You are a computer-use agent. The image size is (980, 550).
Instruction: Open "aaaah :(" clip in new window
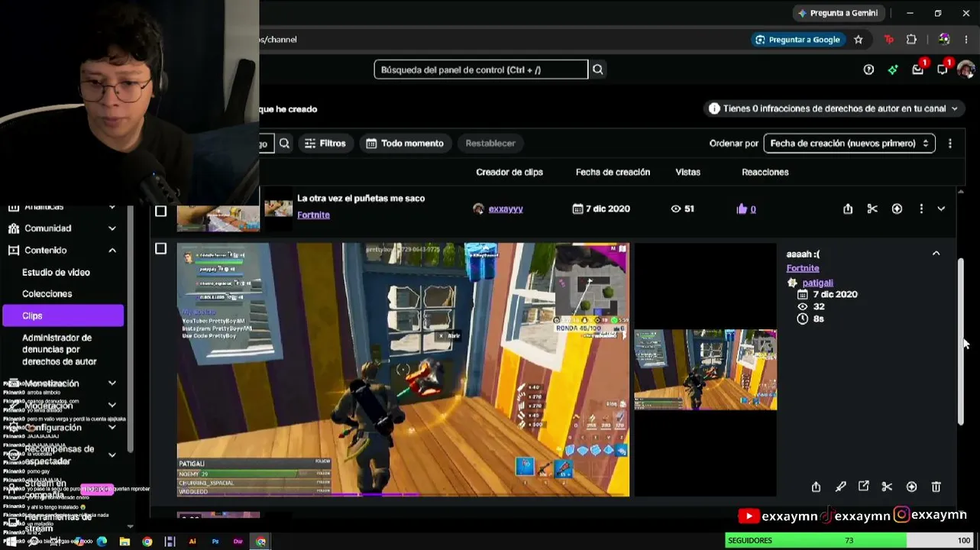coord(863,487)
